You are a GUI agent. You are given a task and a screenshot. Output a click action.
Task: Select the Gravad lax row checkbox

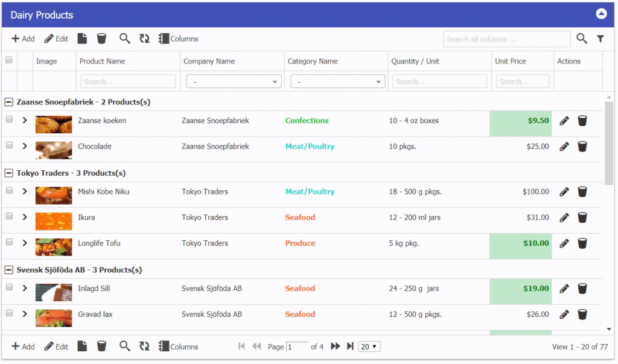pyautogui.click(x=9, y=313)
